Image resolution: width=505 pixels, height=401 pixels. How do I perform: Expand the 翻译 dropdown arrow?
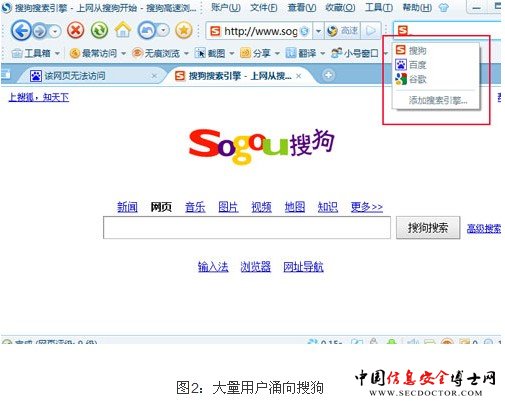pos(323,53)
